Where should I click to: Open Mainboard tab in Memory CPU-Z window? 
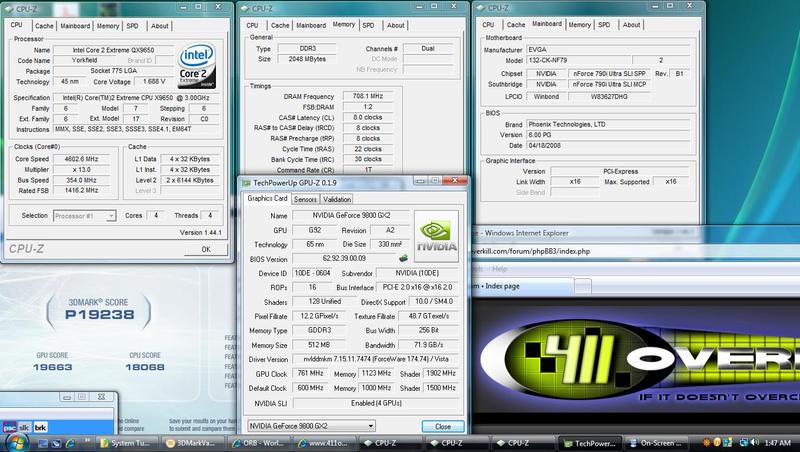[311, 25]
